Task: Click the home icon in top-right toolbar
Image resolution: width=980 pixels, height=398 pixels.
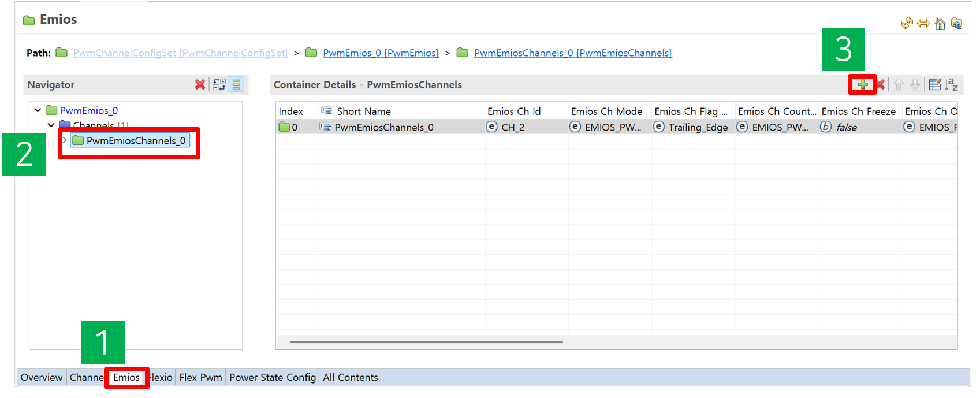Action: click(940, 24)
